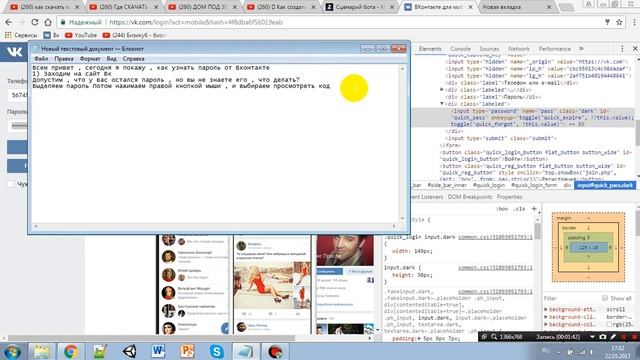Show more DevTools tabs with the chevron
This screenshot has height=360, width=640.
tap(581, 49)
